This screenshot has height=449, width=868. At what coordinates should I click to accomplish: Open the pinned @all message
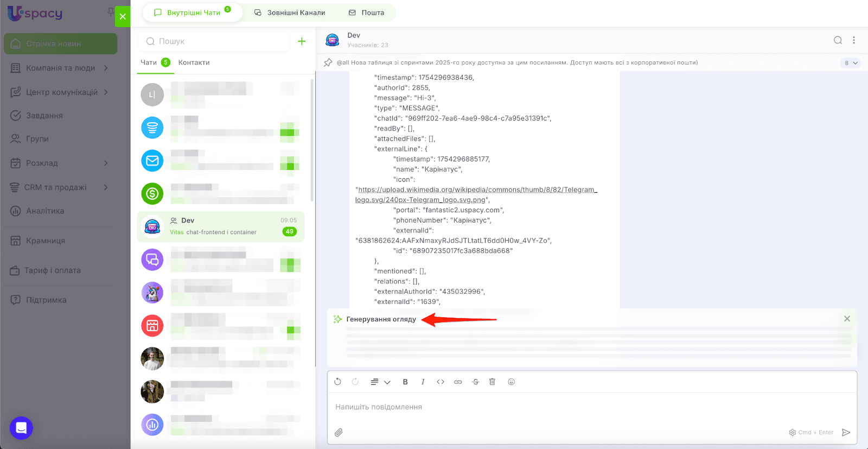pos(517,63)
